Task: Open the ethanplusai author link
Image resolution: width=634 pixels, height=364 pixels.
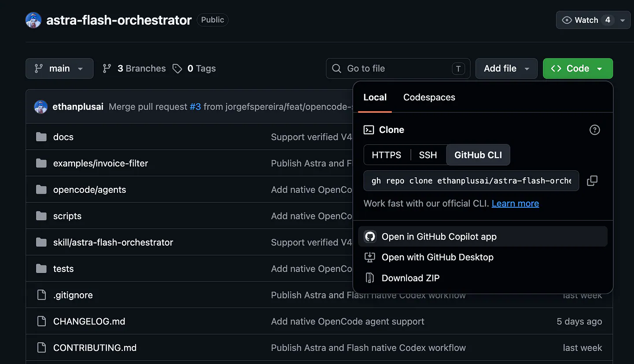Action: (78, 107)
